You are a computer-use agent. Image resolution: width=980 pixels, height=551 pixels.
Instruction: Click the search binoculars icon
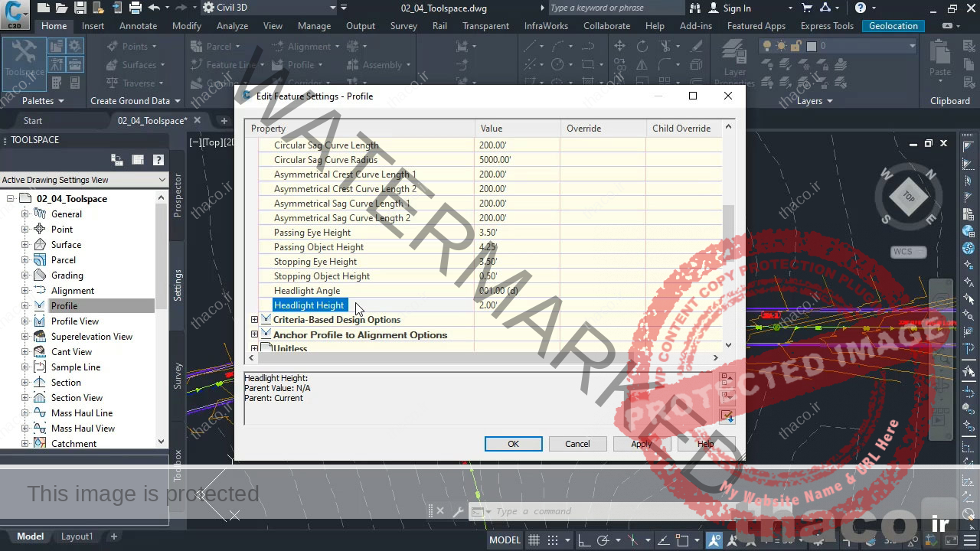click(x=695, y=8)
